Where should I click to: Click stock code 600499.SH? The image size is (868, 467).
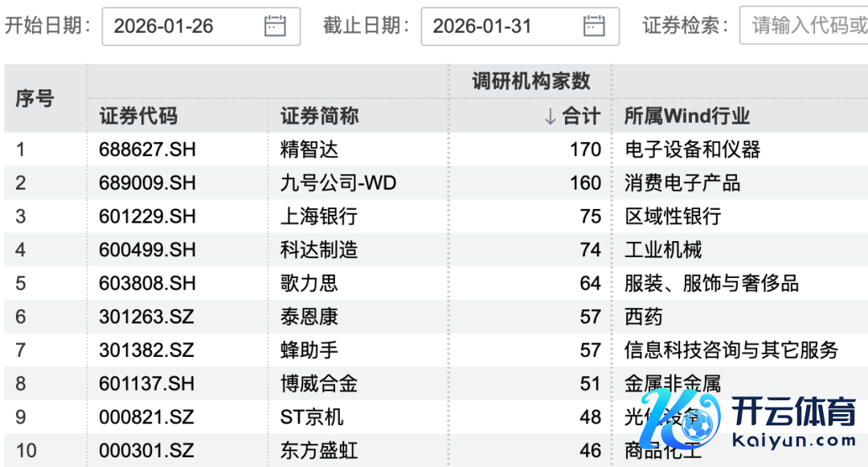[x=147, y=250]
